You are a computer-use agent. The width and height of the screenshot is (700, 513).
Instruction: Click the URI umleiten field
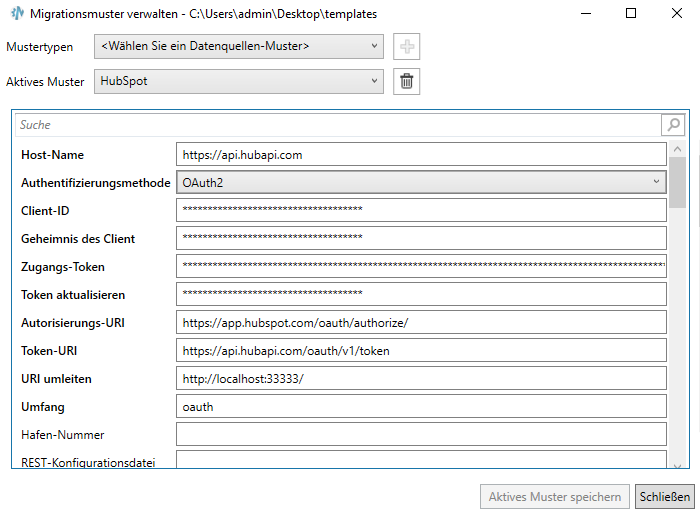[421, 378]
